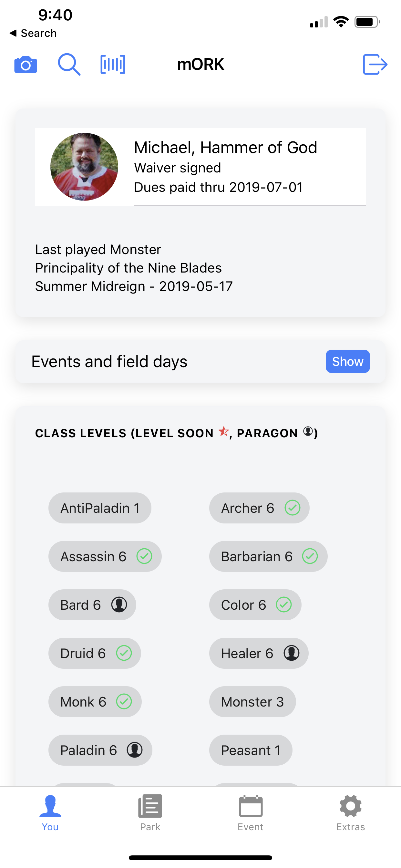Open the barcode scanner icon
Image resolution: width=401 pixels, height=868 pixels.
point(113,64)
